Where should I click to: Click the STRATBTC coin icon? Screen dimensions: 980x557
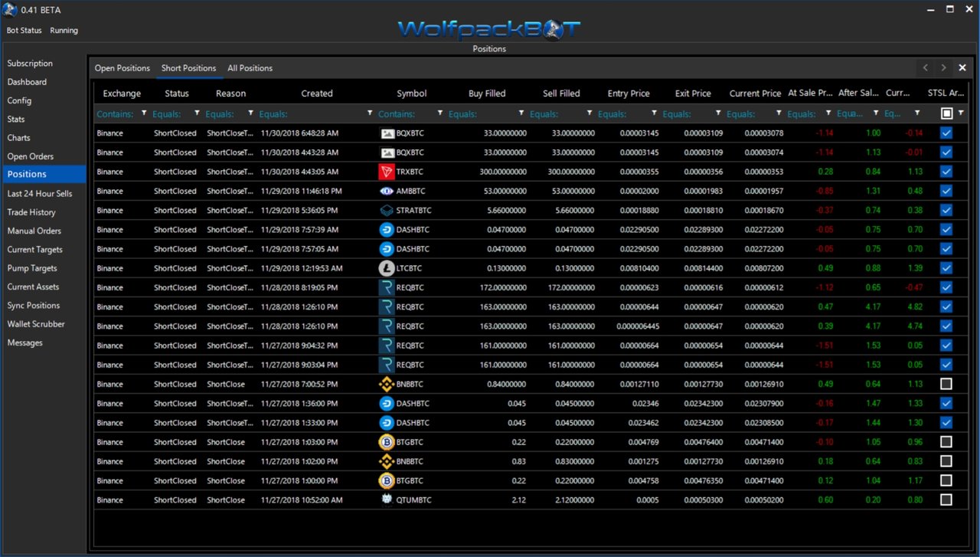pyautogui.click(x=386, y=210)
